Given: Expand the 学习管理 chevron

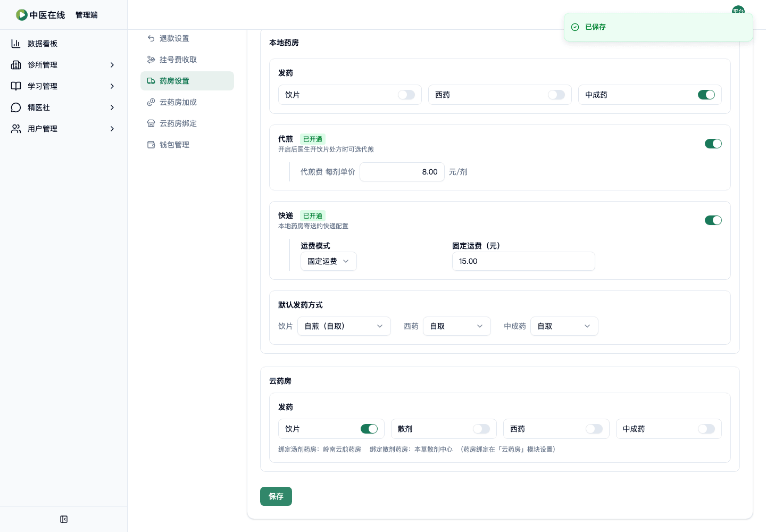Looking at the screenshot, I should 112,86.
